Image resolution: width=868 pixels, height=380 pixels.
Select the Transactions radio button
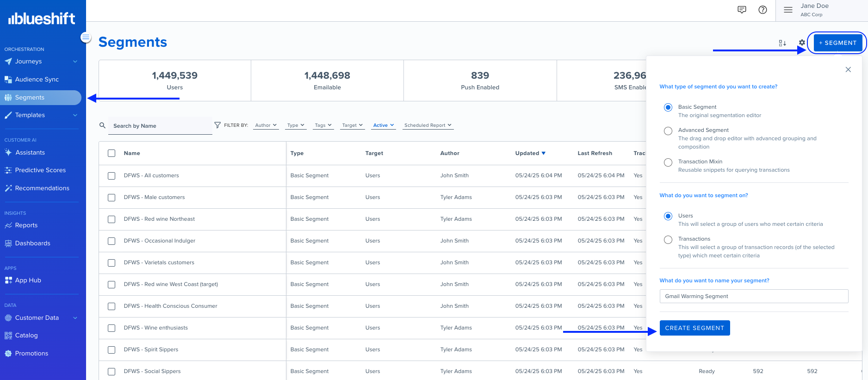click(x=668, y=240)
